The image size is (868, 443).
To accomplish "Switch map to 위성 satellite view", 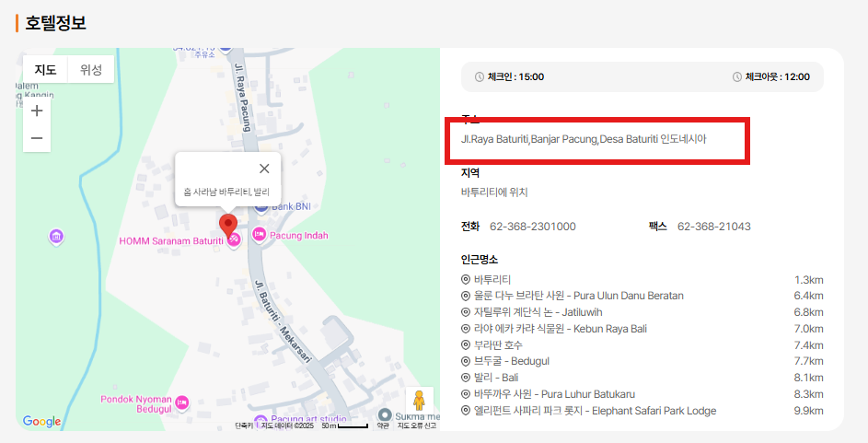I will [x=91, y=69].
